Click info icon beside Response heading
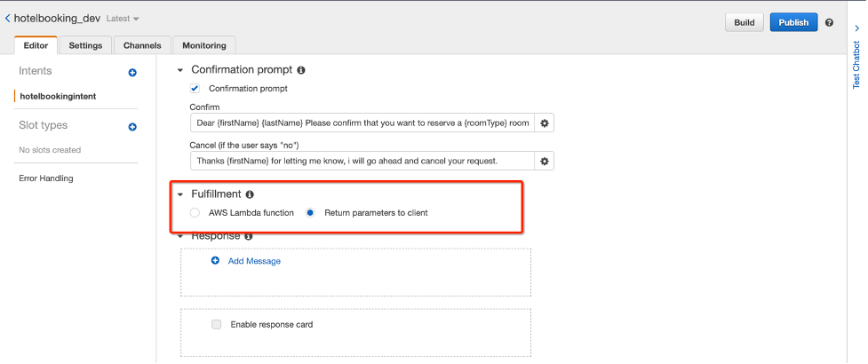868x364 pixels. pos(248,236)
